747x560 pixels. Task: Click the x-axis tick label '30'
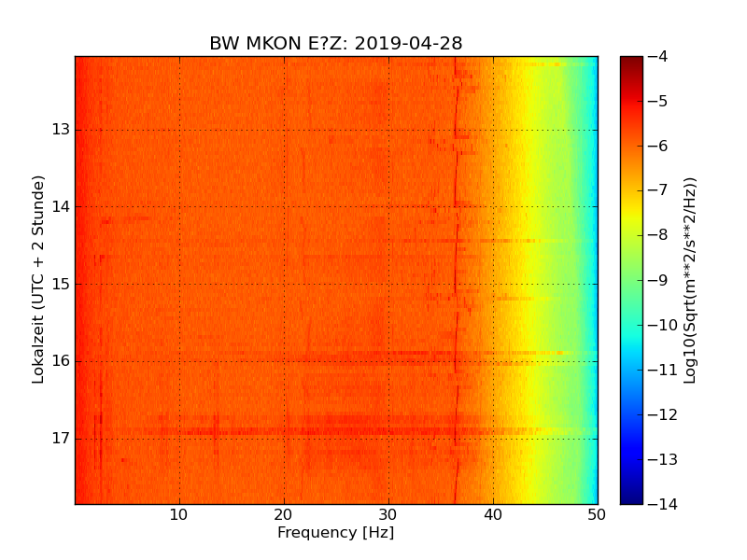point(388,515)
